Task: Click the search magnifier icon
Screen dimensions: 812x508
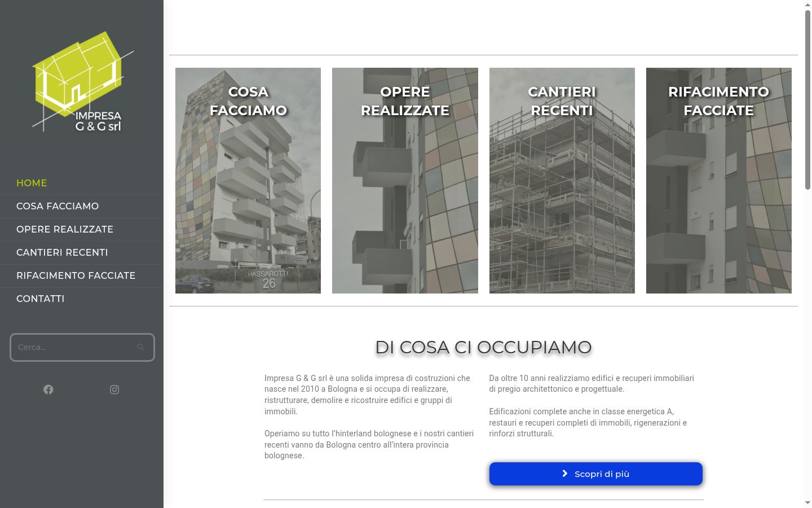Action: (140, 347)
